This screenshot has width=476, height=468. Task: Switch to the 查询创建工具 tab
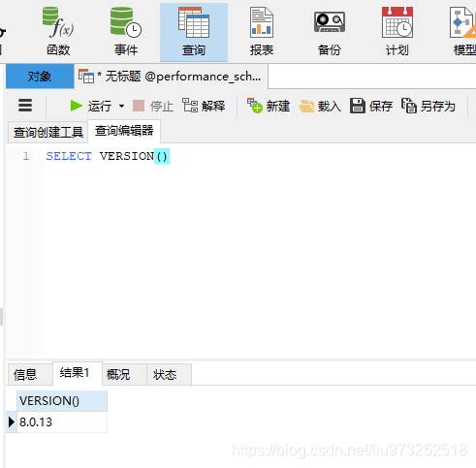(x=48, y=132)
